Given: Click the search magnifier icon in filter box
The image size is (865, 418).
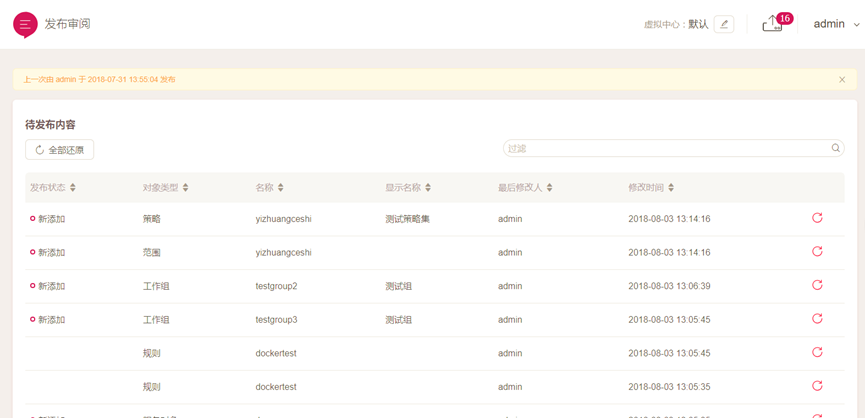Looking at the screenshot, I should 836,148.
